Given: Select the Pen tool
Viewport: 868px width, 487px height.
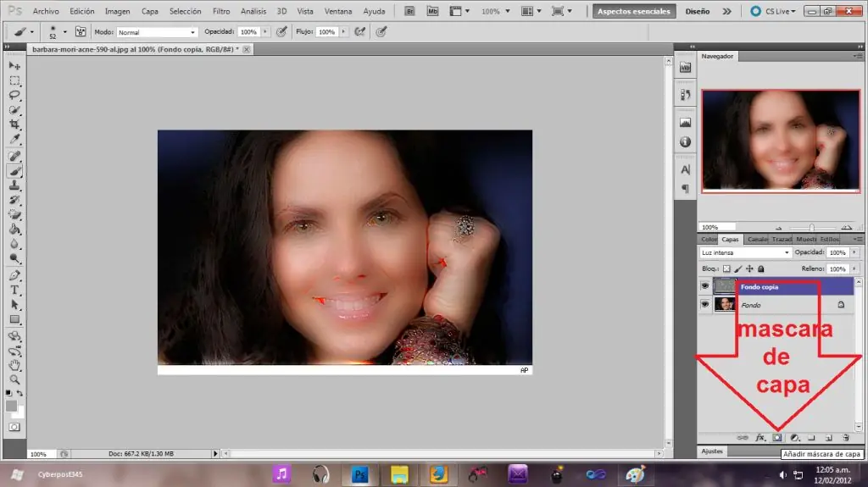Looking at the screenshot, I should click(14, 275).
